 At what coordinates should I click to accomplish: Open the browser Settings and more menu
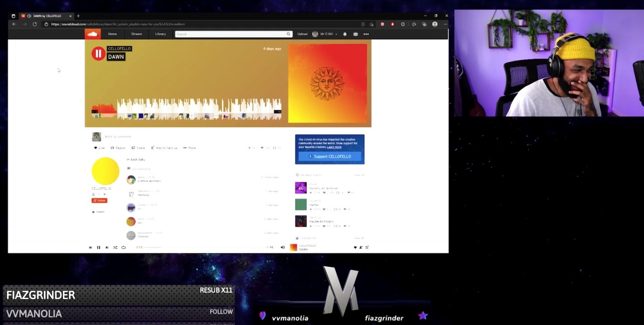pyautogui.click(x=445, y=24)
